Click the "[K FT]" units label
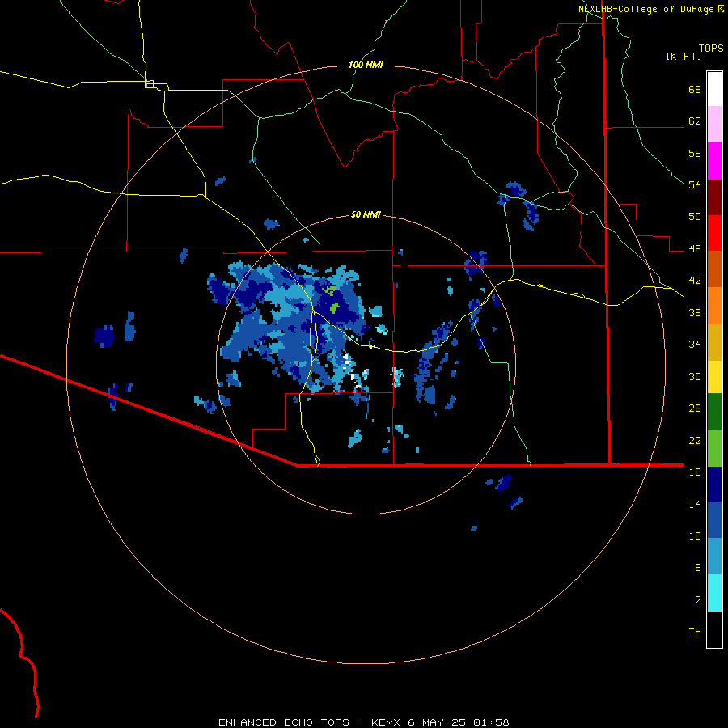 pyautogui.click(x=684, y=56)
